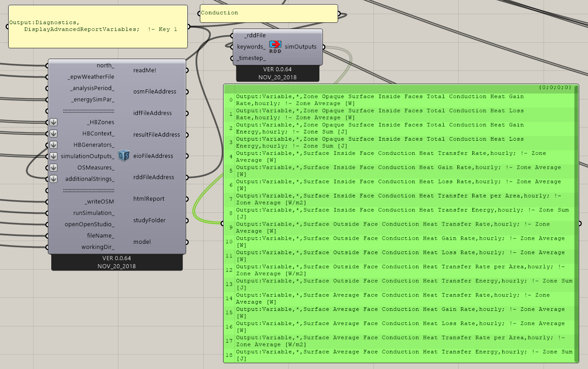Select the fileName_ input
Viewport: 588px width, 369px height.
click(x=101, y=236)
